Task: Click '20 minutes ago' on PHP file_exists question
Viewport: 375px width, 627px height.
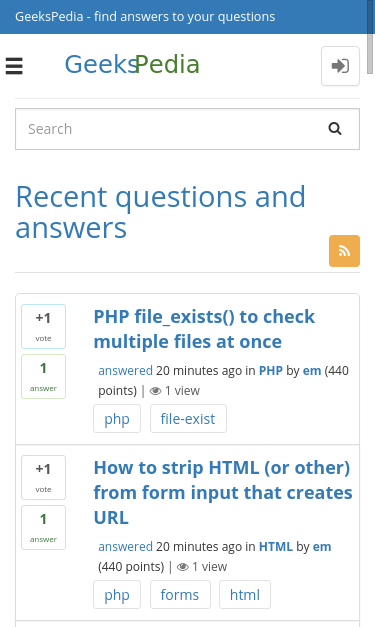Action: [x=199, y=371]
